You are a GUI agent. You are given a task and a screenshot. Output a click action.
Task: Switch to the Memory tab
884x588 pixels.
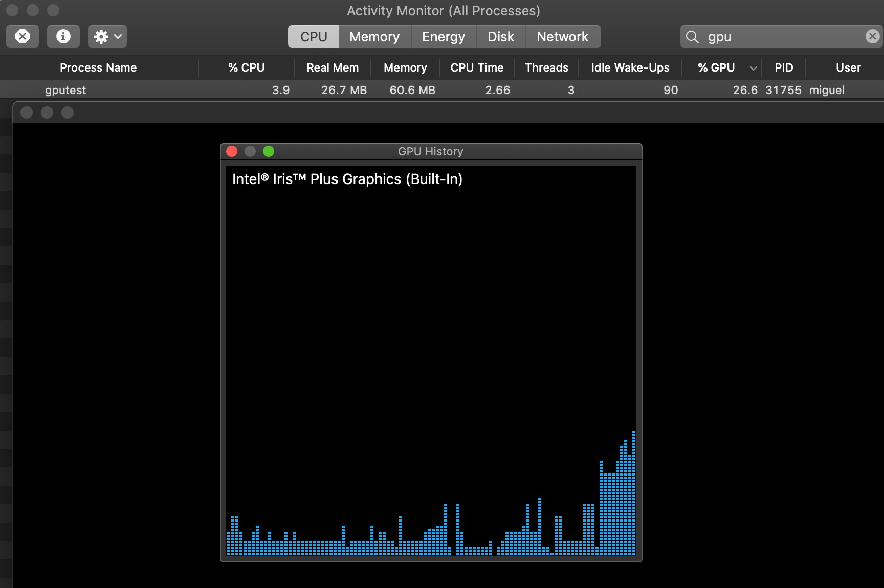point(374,36)
